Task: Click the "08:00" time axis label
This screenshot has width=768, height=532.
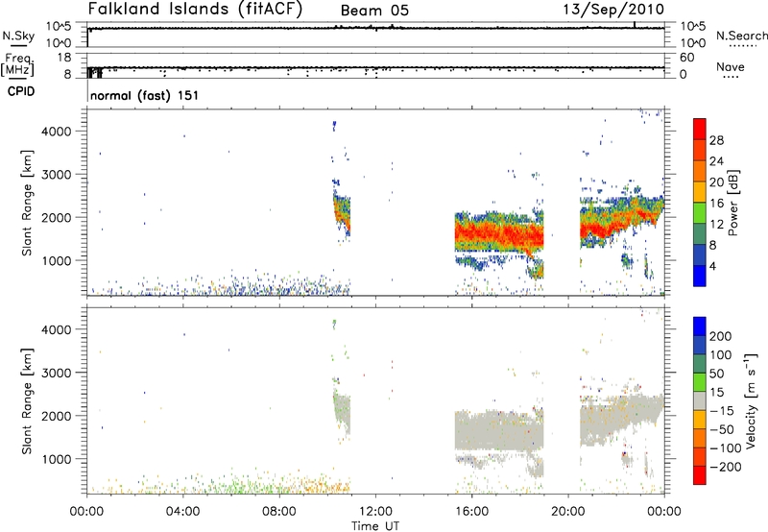Action: tap(279, 512)
